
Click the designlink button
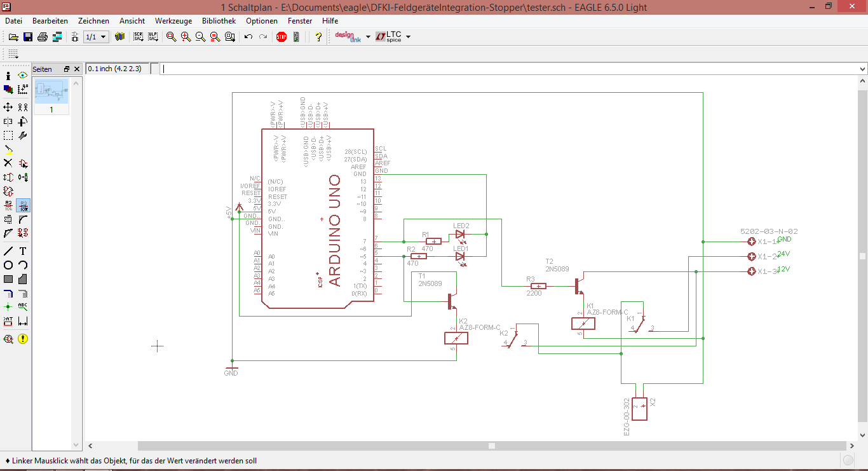[x=348, y=37]
